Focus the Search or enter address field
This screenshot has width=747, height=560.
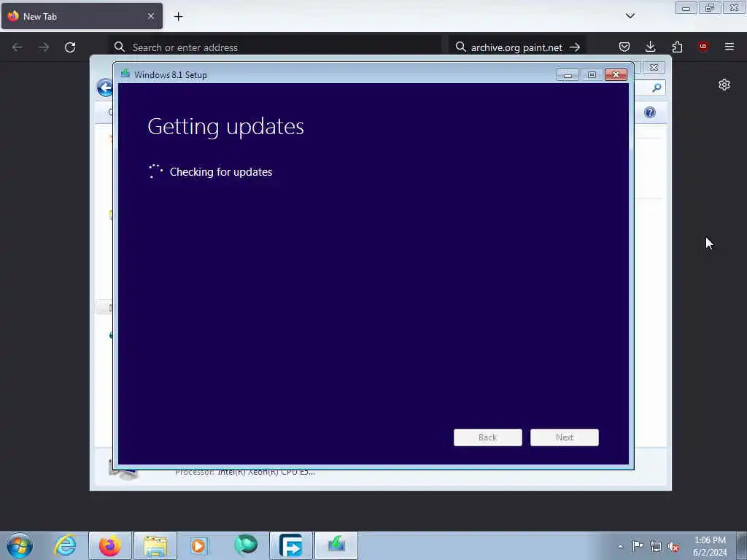275,47
